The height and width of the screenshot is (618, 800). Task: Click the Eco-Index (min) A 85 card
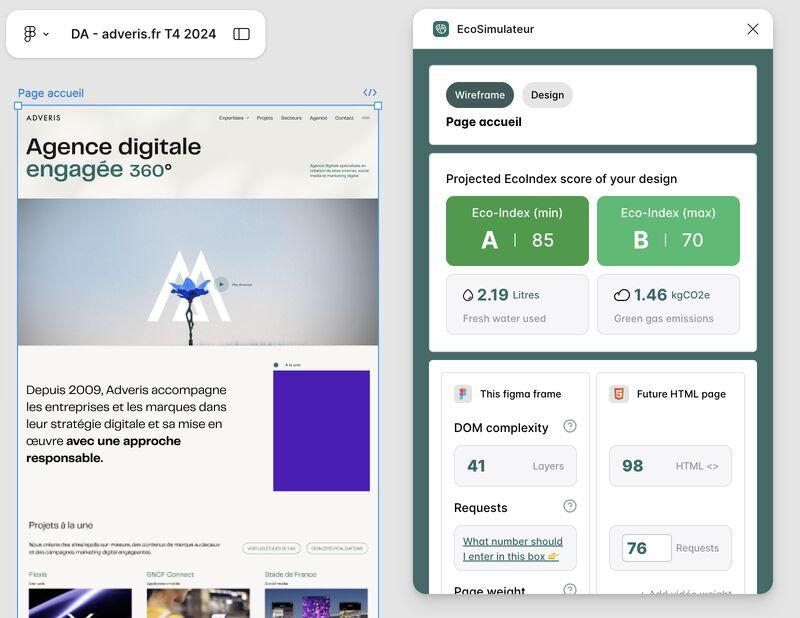pyautogui.click(x=517, y=231)
